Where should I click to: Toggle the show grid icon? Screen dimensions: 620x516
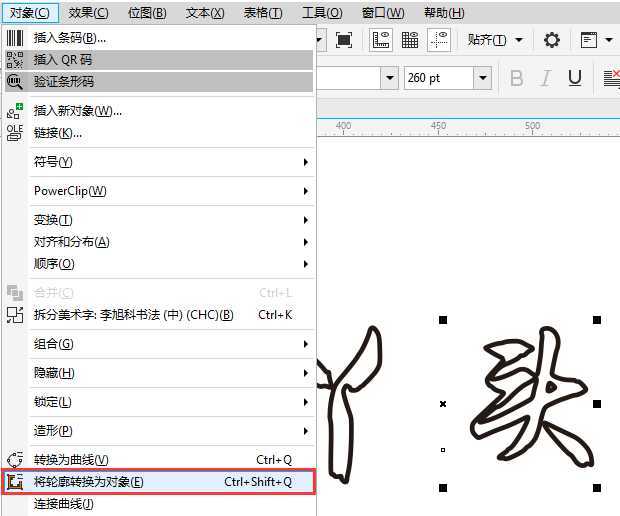[410, 40]
